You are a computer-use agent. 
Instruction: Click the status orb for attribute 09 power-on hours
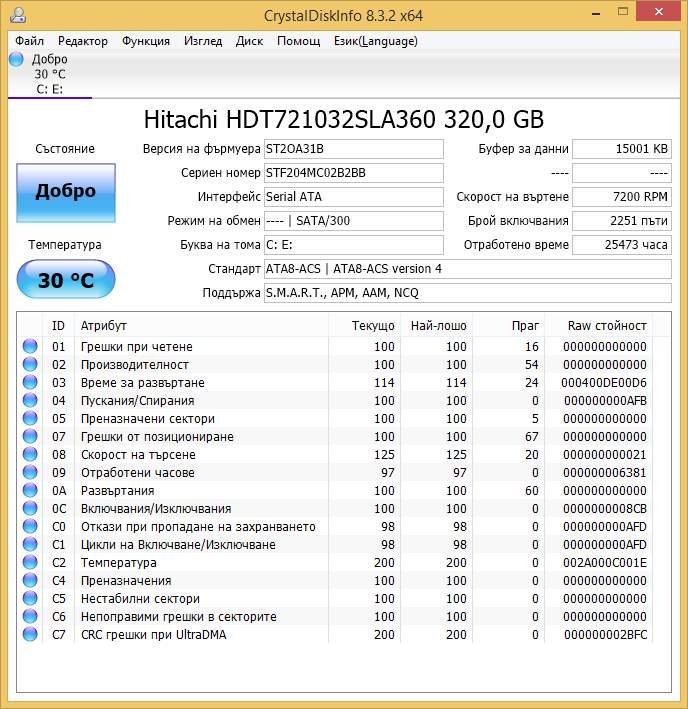[30, 473]
